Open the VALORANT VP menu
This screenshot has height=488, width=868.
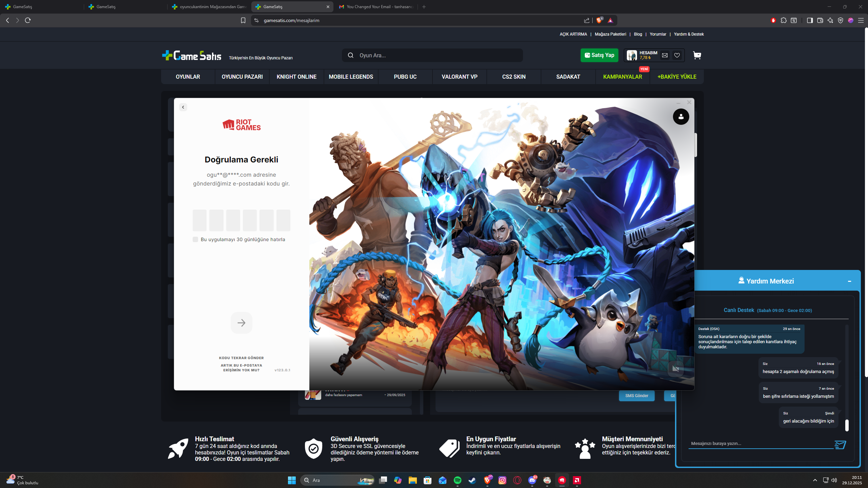tap(460, 77)
